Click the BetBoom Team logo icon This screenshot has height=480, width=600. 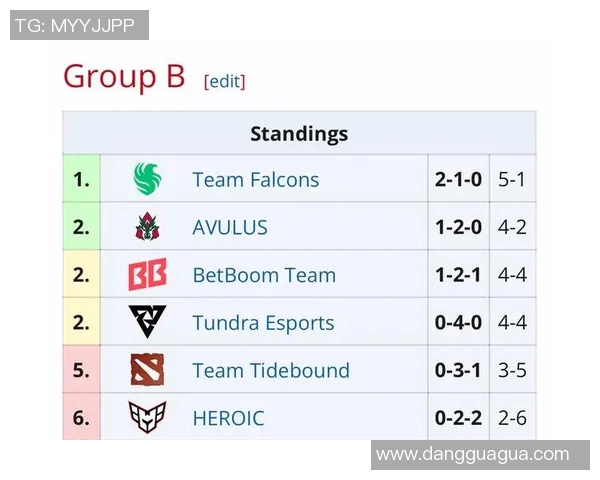[147, 275]
